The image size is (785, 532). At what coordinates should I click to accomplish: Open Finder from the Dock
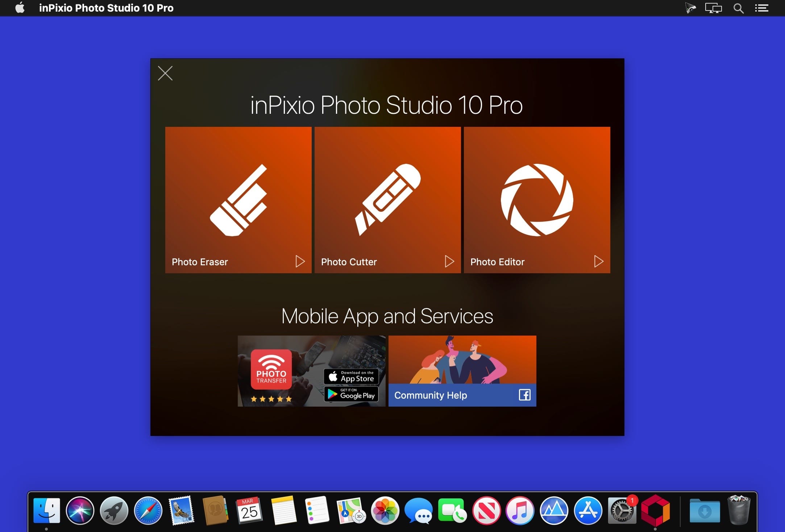click(x=46, y=511)
